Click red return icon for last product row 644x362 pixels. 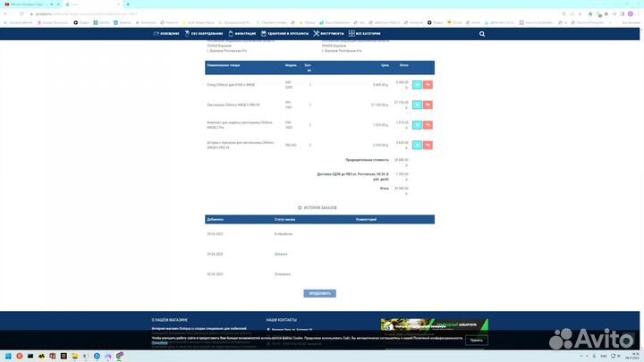(428, 144)
